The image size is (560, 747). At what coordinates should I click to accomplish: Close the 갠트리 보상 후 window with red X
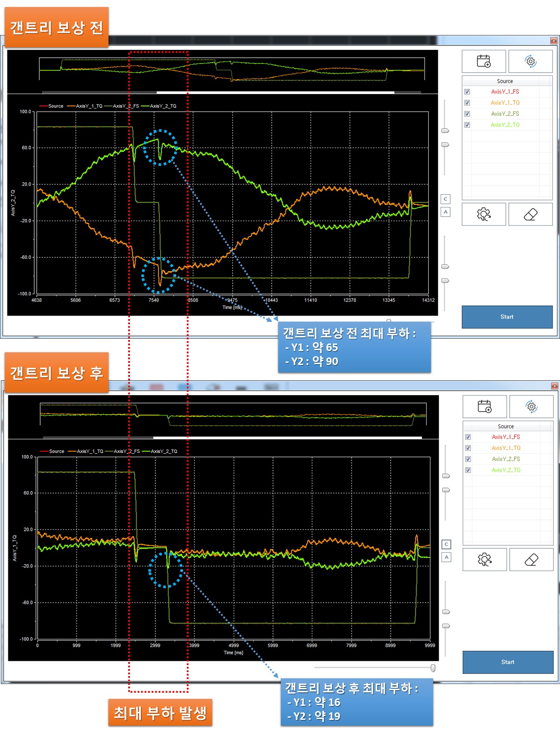[554, 386]
